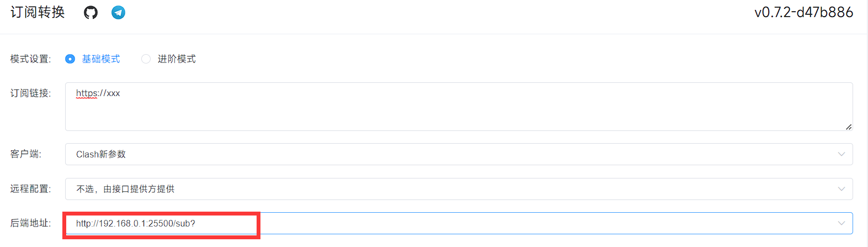Screen dimensions: 868x247
Task: Click the 进阶模式 label text
Action: (177, 59)
